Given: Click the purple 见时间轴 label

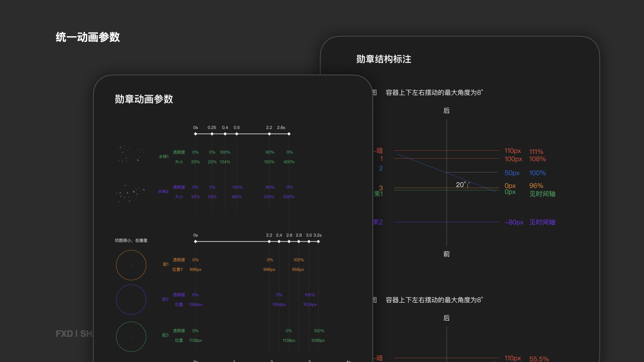Looking at the screenshot, I should click(x=542, y=222).
